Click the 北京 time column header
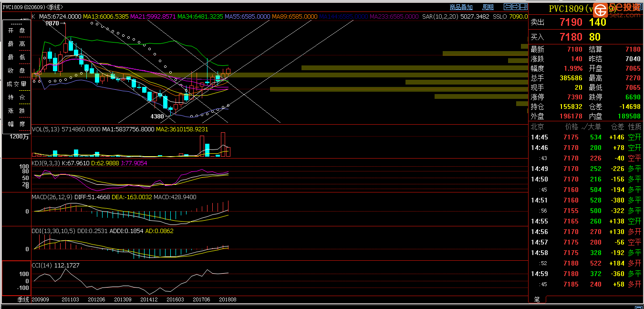 (537, 127)
